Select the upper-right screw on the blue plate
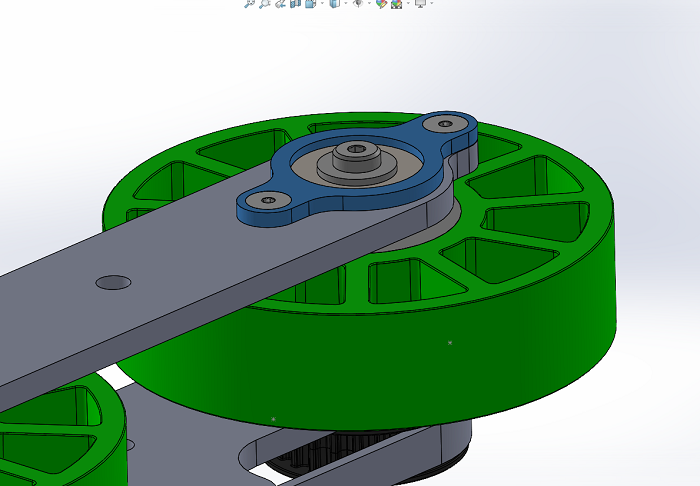The height and width of the screenshot is (486, 700). click(445, 124)
